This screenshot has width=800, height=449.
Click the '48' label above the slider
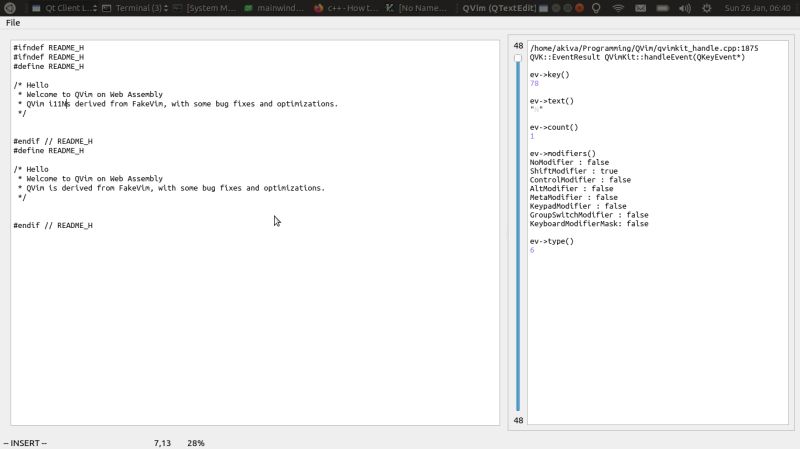pyautogui.click(x=518, y=46)
